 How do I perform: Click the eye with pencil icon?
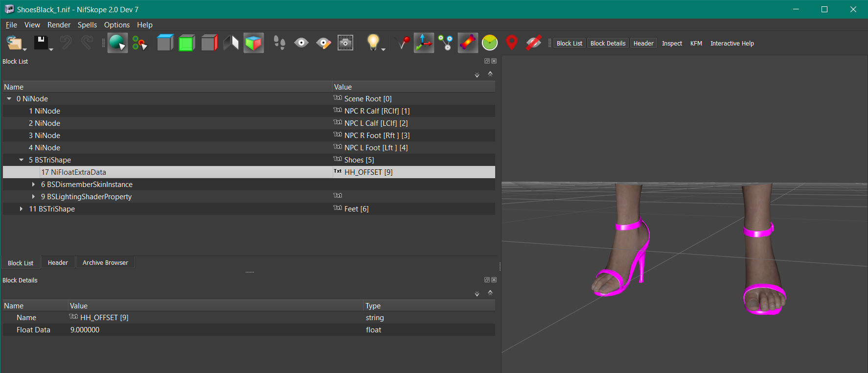(x=323, y=43)
